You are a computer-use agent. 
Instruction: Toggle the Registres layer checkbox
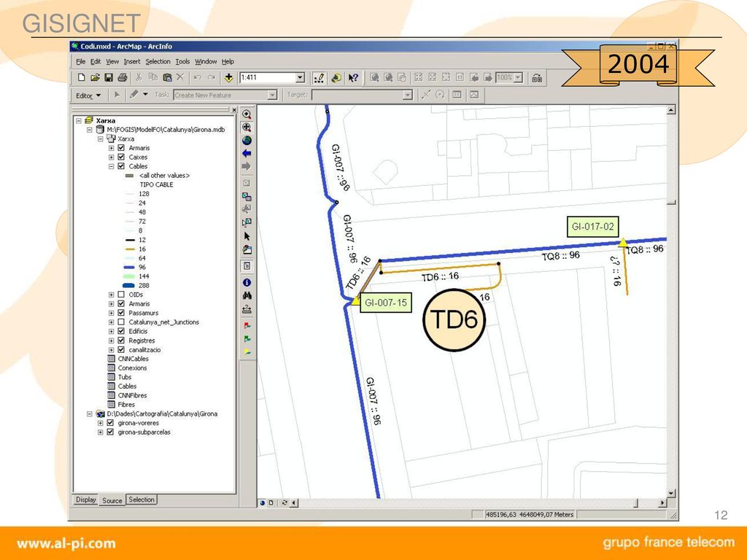click(x=121, y=341)
